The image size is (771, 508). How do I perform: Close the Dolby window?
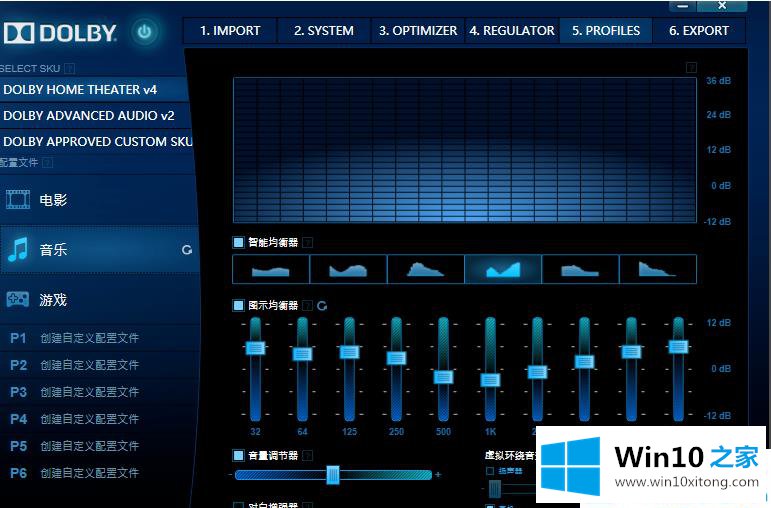[x=722, y=5]
